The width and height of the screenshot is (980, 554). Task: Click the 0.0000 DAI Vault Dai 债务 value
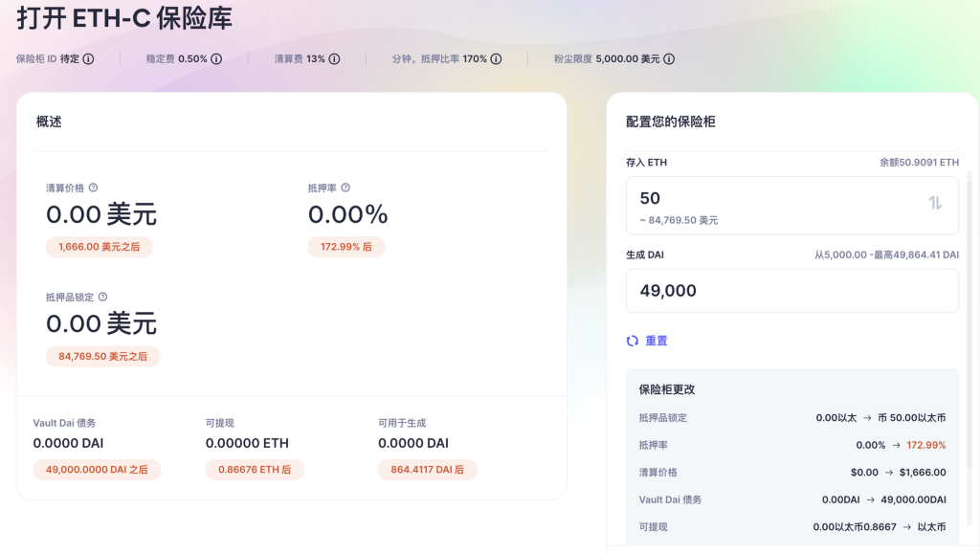tap(68, 443)
